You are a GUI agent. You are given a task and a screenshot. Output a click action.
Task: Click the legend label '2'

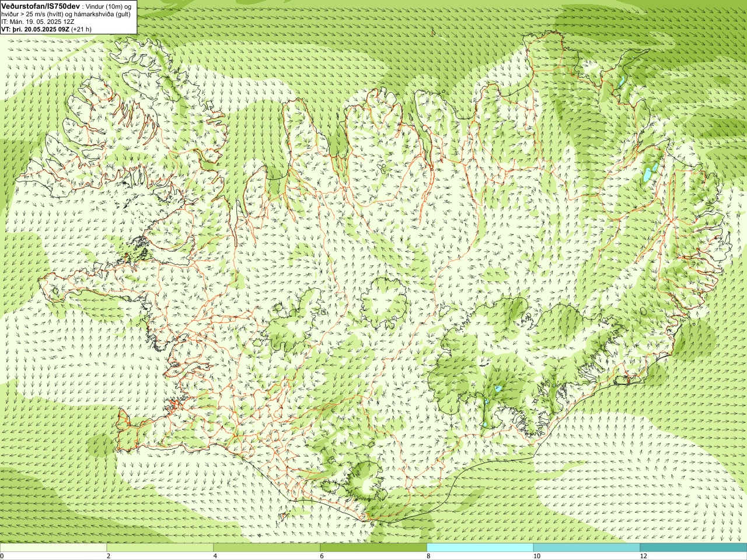tap(109, 556)
